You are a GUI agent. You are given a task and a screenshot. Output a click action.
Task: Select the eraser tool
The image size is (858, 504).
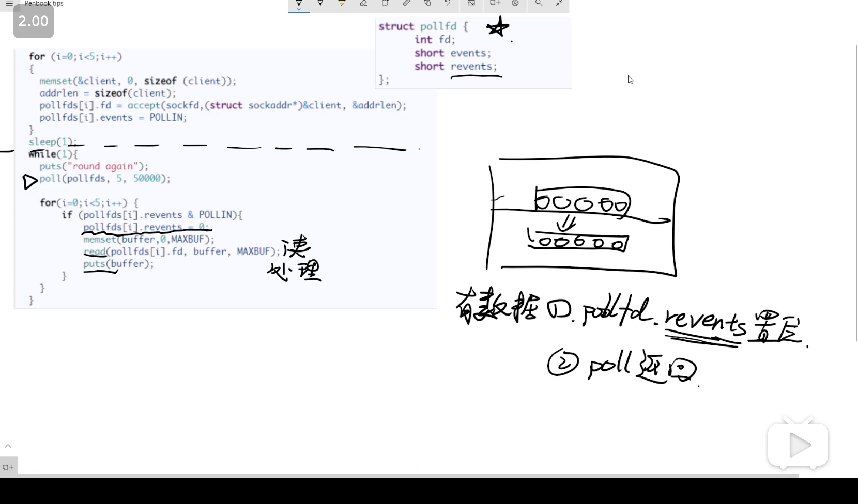click(x=363, y=3)
